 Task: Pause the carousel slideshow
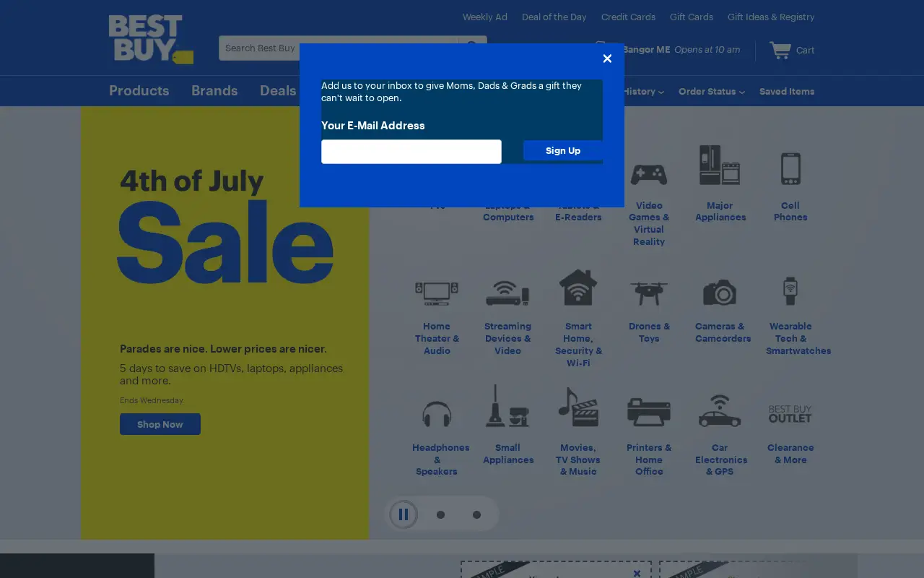pyautogui.click(x=404, y=514)
